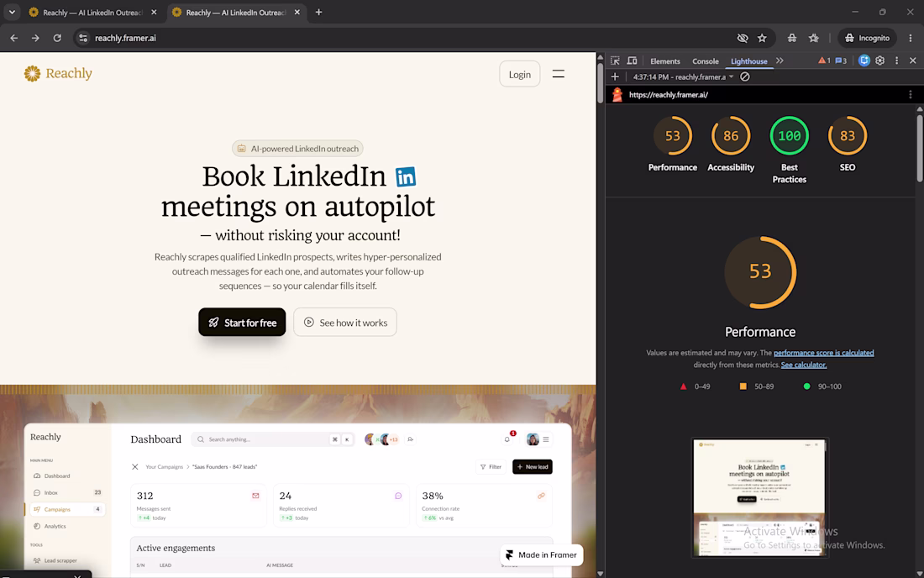
Task: Click the LinkedIn logo in the headline
Action: click(406, 176)
